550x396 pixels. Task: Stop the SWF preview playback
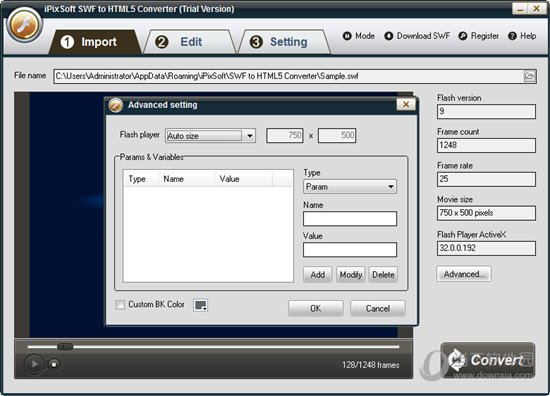[x=54, y=364]
